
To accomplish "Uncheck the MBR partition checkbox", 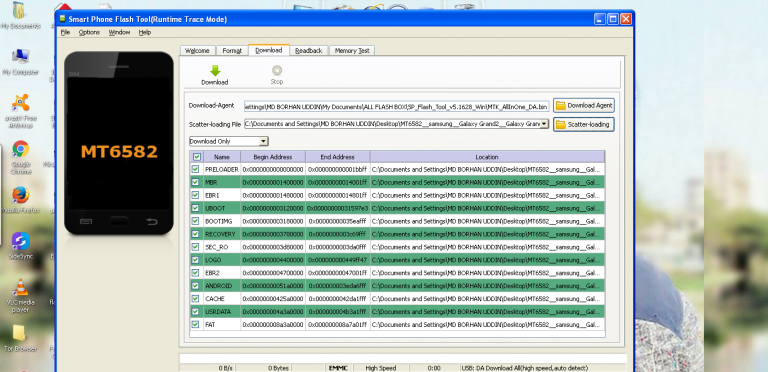I will coord(195,182).
